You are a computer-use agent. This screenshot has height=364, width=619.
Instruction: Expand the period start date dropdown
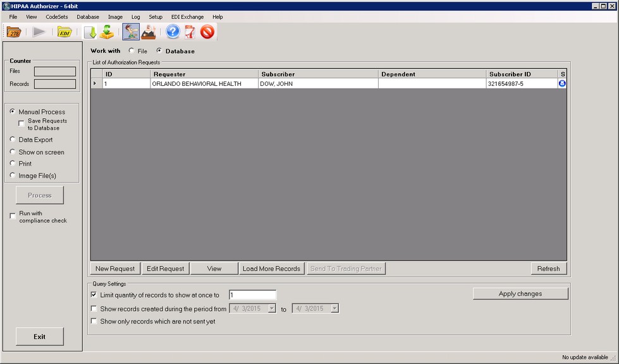272,308
